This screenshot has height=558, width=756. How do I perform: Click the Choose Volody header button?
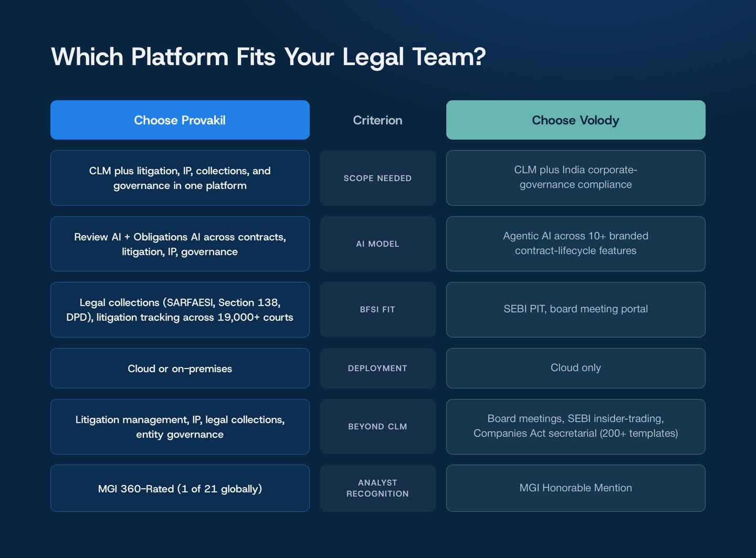(x=576, y=120)
